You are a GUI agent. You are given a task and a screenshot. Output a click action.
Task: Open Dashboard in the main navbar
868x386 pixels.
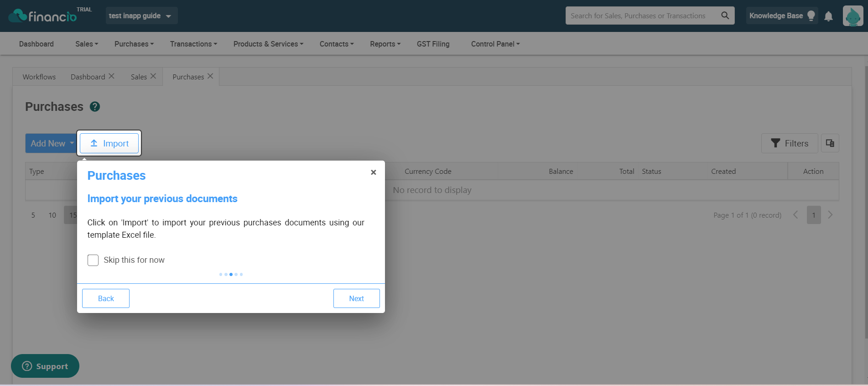coord(36,44)
